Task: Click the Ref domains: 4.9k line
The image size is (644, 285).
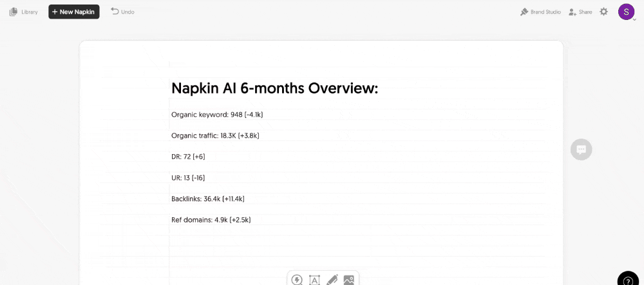Action: 211,220
